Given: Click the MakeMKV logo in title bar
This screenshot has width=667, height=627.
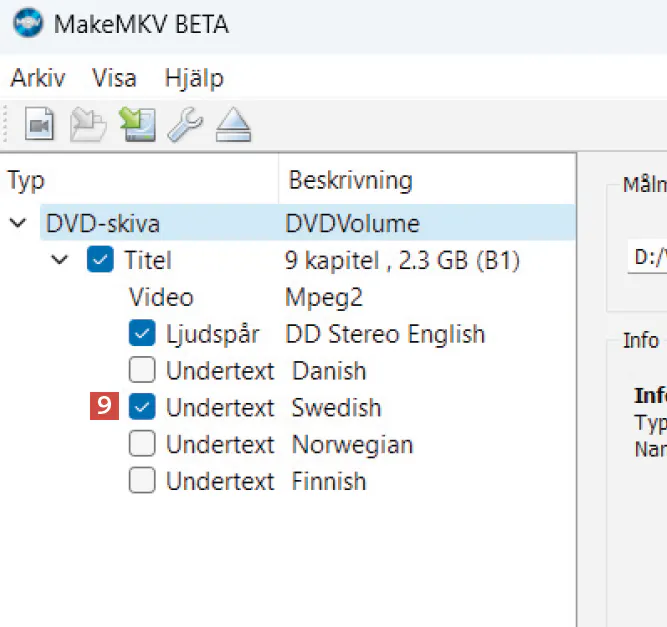Looking at the screenshot, I should (x=23, y=23).
